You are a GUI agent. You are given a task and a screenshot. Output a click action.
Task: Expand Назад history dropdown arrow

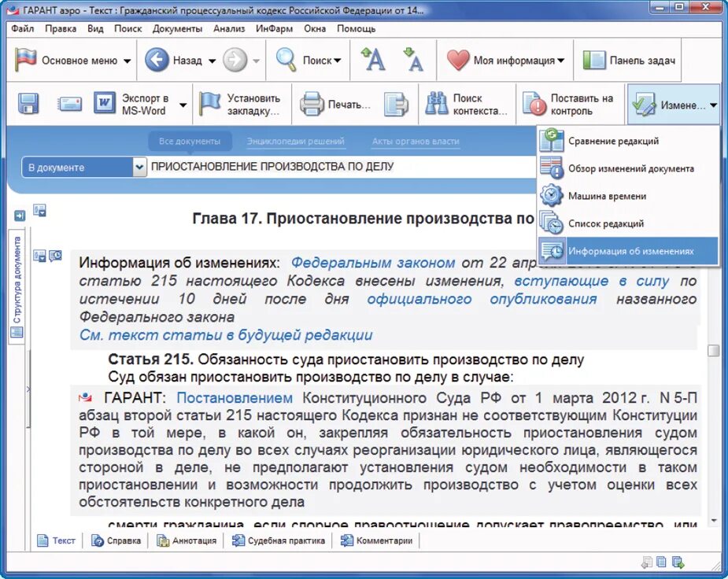coord(212,61)
